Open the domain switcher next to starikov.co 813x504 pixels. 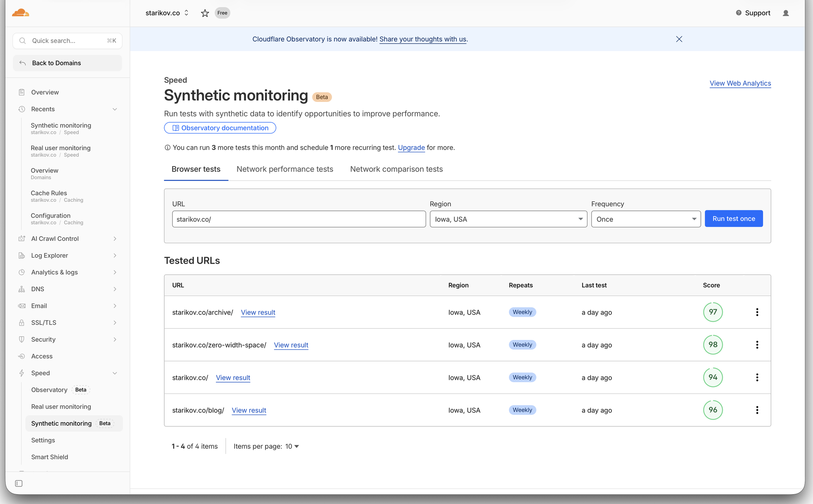click(187, 13)
